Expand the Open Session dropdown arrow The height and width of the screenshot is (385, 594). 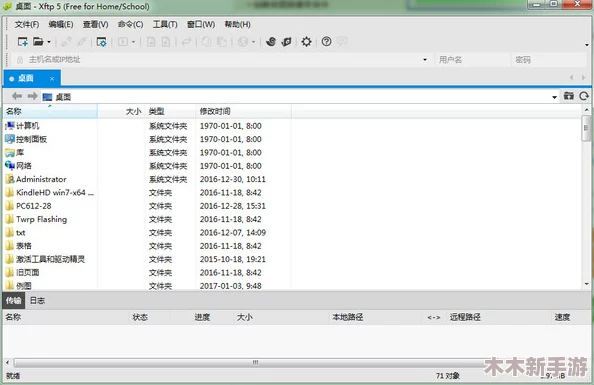point(49,42)
